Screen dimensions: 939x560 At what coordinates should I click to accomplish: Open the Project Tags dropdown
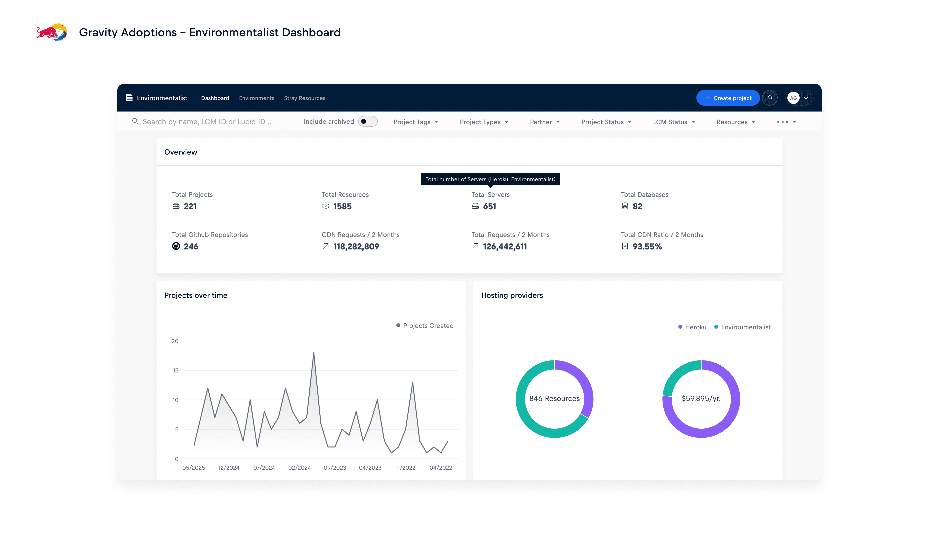(416, 122)
